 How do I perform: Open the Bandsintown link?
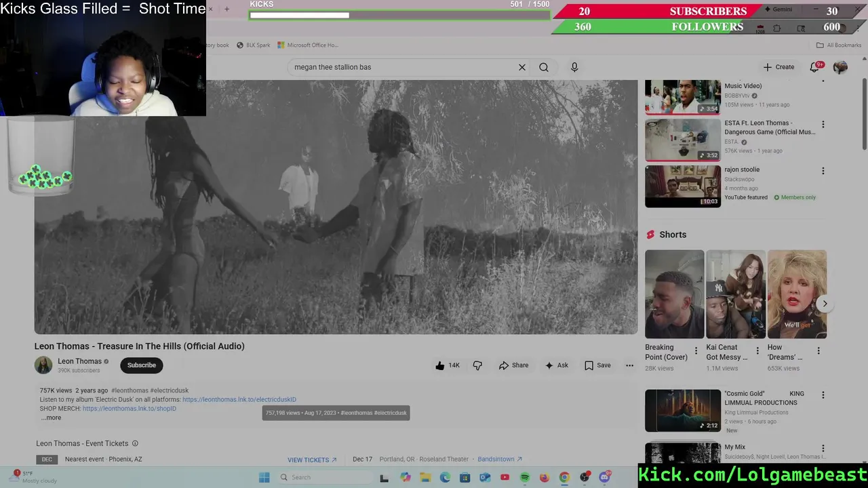coord(500,459)
